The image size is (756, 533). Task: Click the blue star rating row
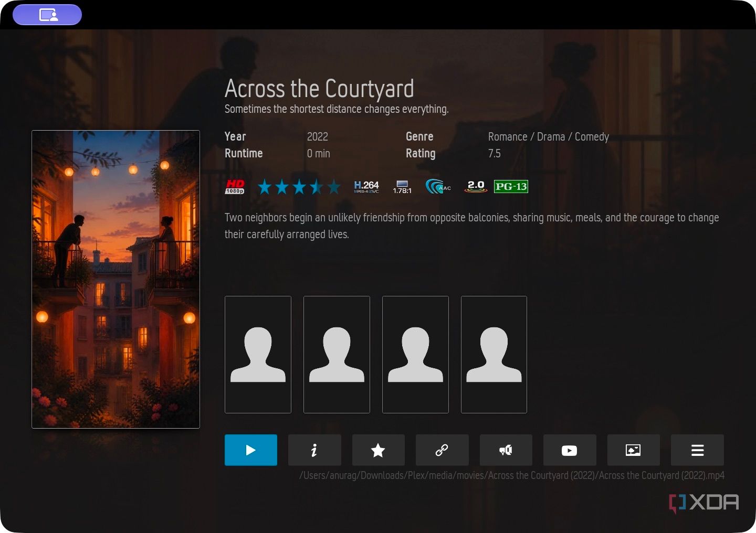299,187
